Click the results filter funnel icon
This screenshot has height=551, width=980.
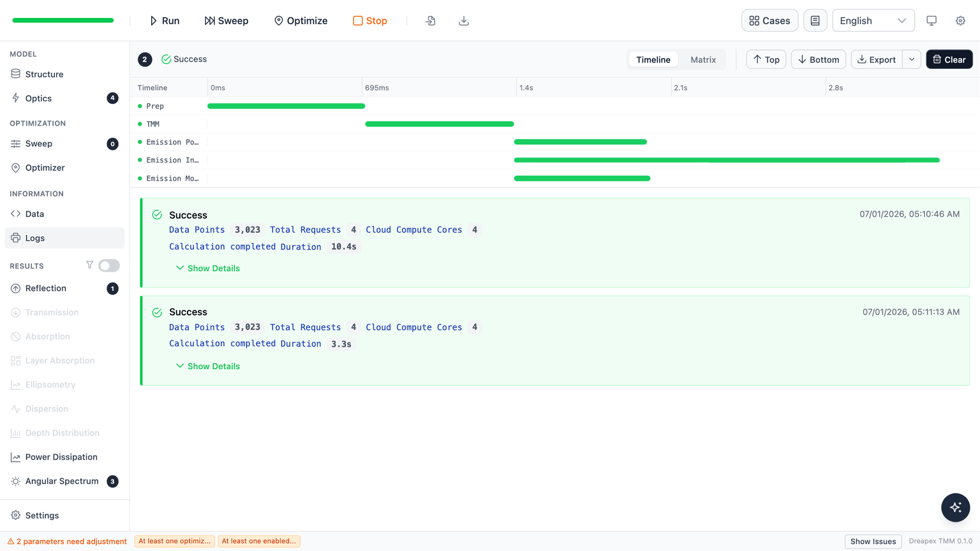[89, 265]
